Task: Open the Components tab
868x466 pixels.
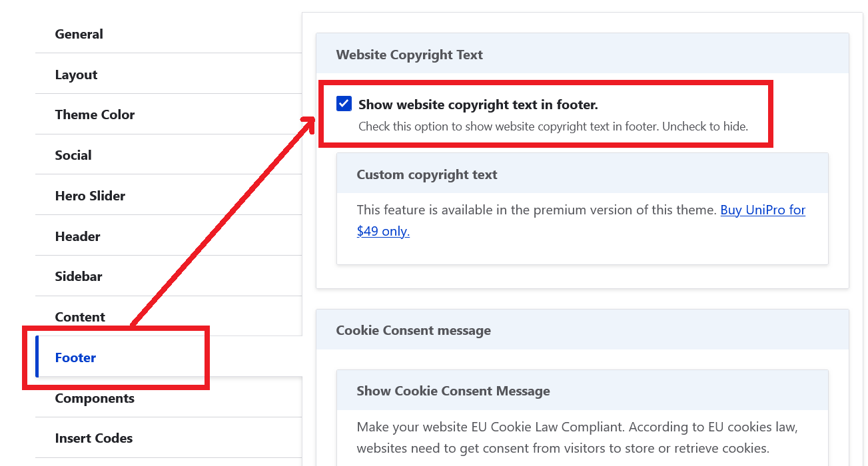Action: (95, 398)
